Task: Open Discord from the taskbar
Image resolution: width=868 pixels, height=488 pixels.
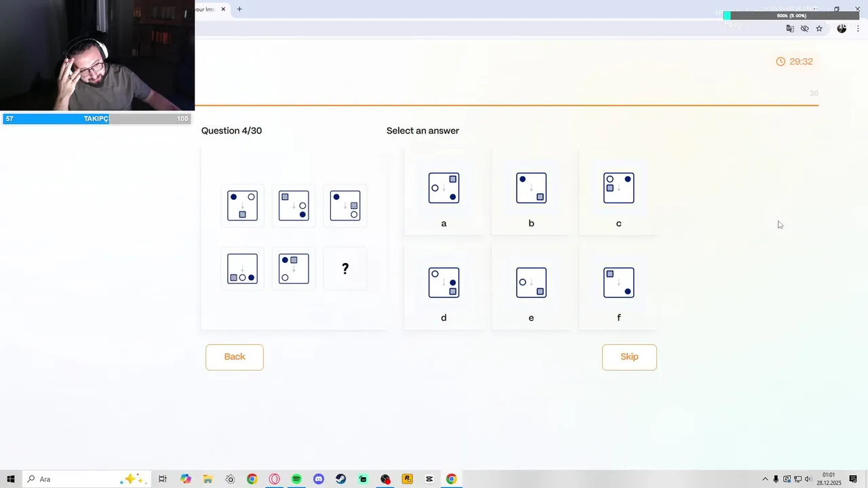Action: pos(319,479)
